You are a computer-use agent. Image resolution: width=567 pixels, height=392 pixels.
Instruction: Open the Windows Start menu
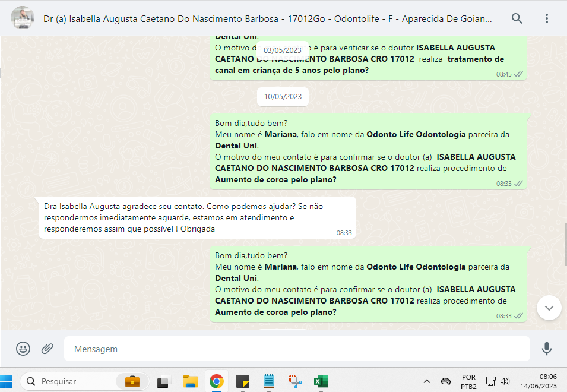point(6,381)
